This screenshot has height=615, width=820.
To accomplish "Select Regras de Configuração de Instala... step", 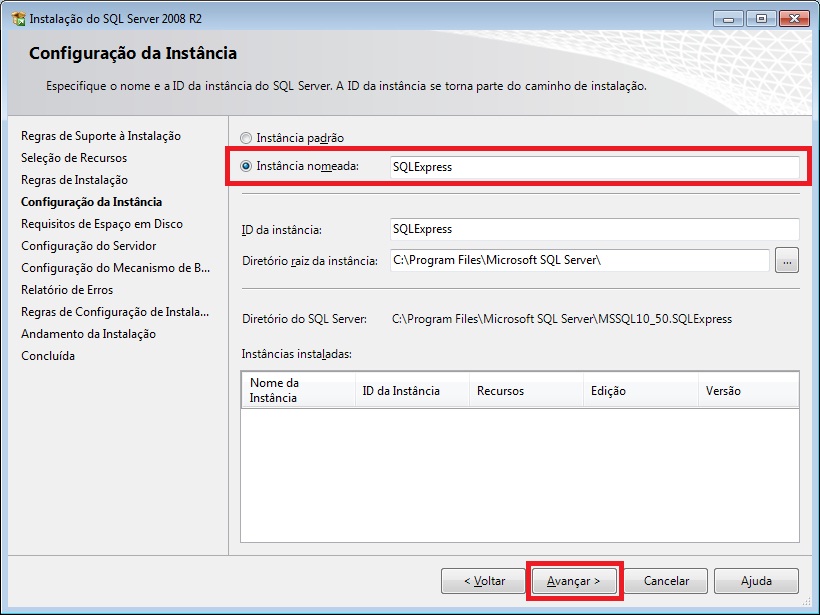I will point(115,312).
